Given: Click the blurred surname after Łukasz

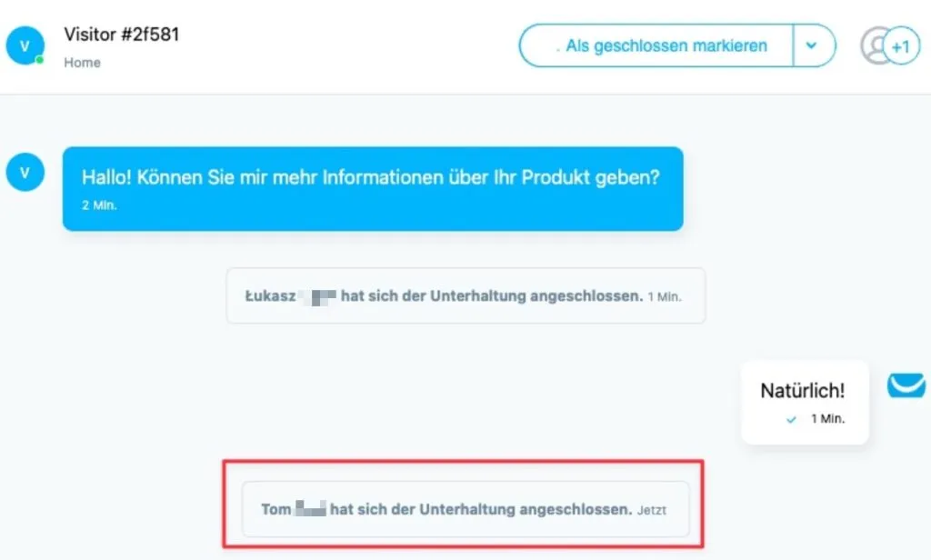Looking at the screenshot, I should (x=317, y=295).
